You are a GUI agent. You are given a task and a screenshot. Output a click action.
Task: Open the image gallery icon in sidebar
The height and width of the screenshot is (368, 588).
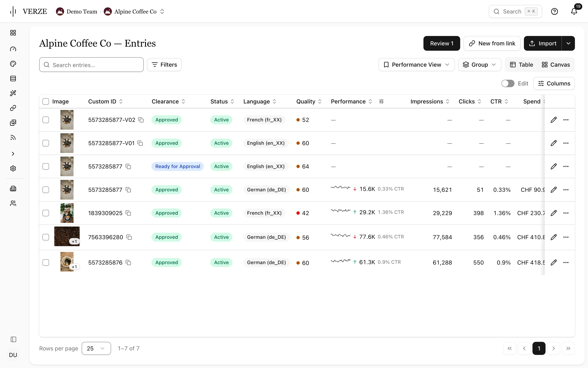point(13,123)
